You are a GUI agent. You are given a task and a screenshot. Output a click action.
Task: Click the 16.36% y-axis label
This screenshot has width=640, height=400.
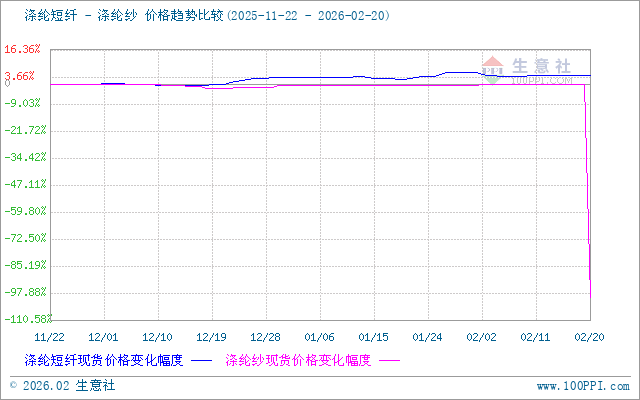[x=22, y=49]
